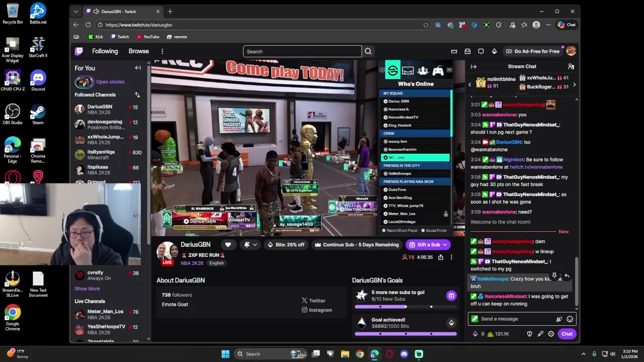644x362 pixels.
Task: Select Meter_Man_Los live channel
Action: 108,315
